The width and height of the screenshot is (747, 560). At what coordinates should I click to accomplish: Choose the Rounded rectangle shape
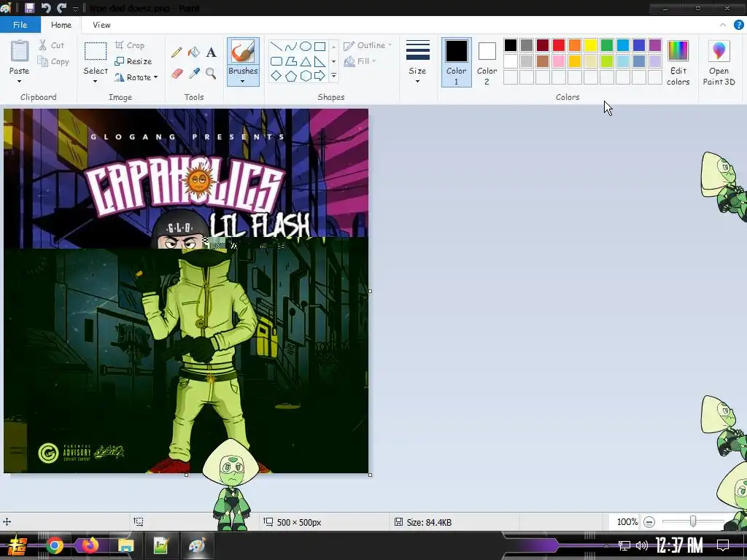(276, 61)
